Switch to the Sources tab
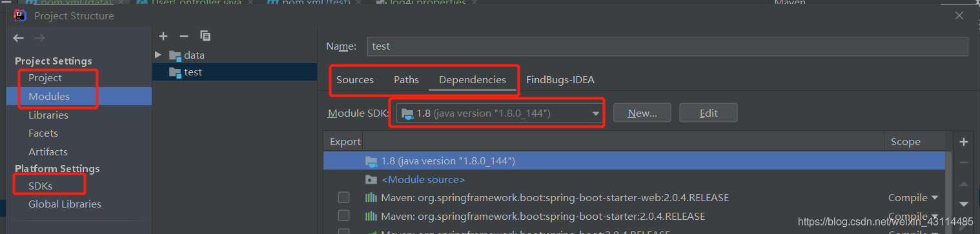The image size is (980, 234). click(355, 80)
